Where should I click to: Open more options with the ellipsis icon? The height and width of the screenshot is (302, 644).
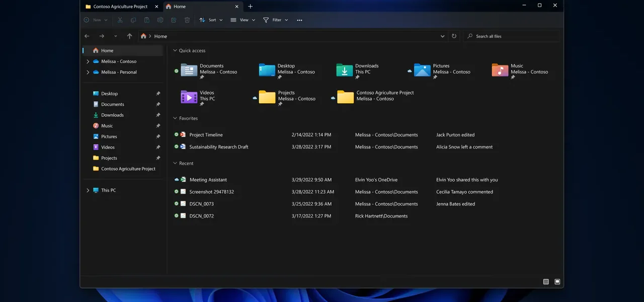[299, 20]
